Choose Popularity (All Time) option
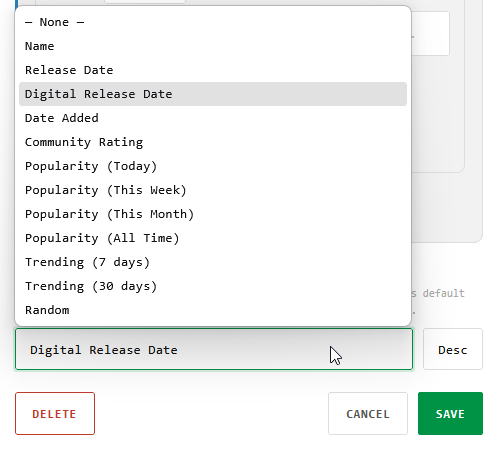This screenshot has width=502, height=454. 213,238
